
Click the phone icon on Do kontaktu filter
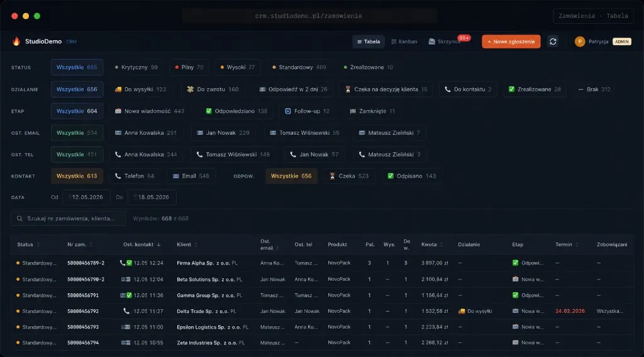pyautogui.click(x=447, y=89)
